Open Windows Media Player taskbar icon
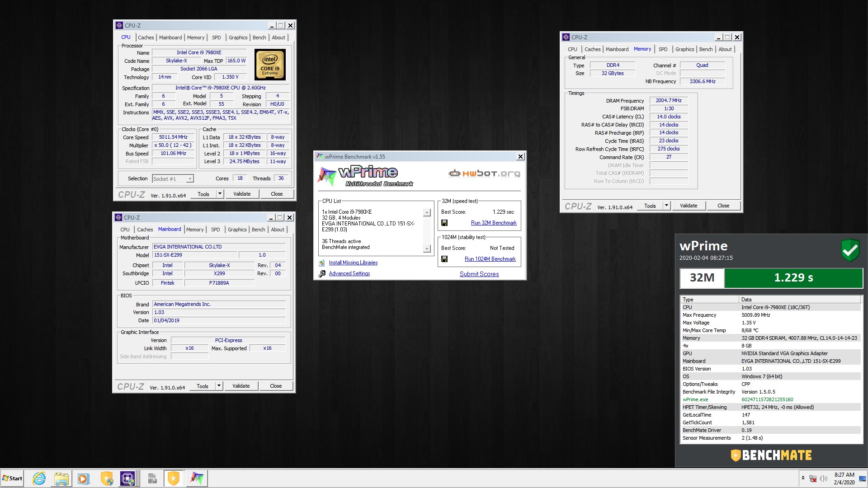Viewport: 868px width, 488px height. click(83, 478)
